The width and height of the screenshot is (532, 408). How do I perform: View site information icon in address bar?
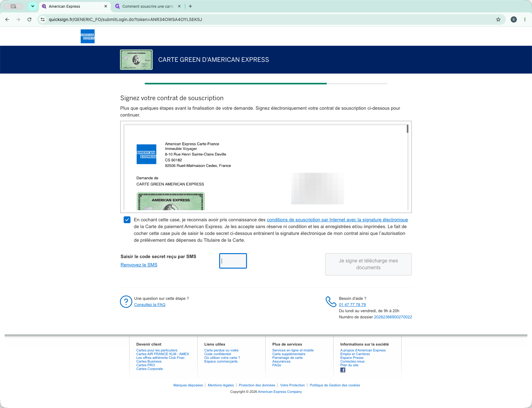pos(43,19)
